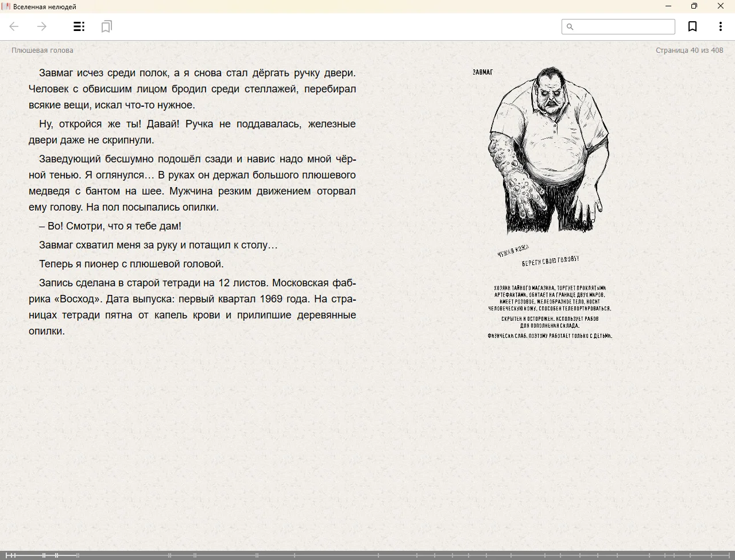735x560 pixels.
Task: Jump to the middle of the reading progress bar
Action: (367, 555)
